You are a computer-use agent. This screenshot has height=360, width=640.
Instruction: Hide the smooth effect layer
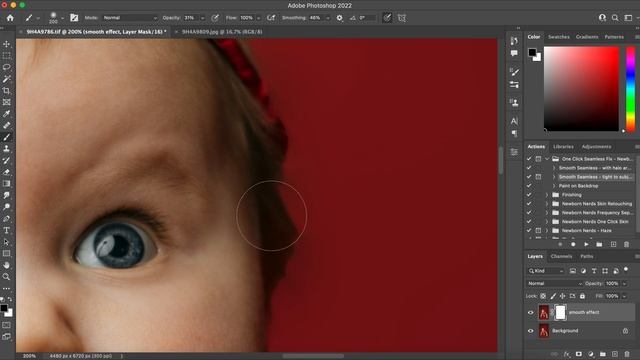tap(531, 313)
